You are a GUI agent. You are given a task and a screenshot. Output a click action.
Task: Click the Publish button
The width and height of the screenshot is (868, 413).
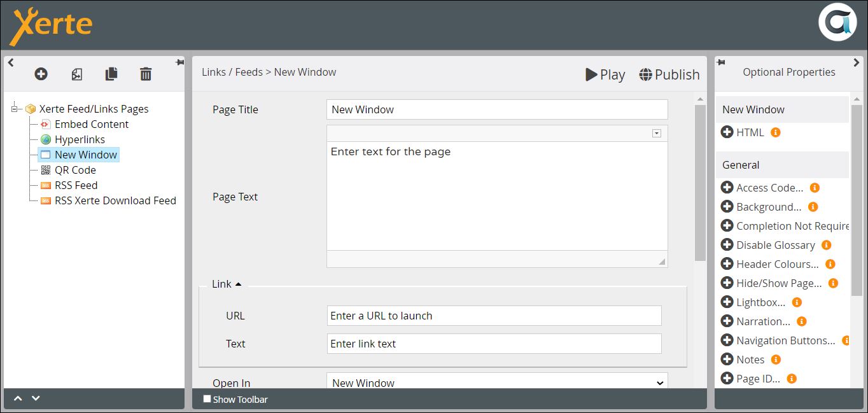tap(669, 74)
